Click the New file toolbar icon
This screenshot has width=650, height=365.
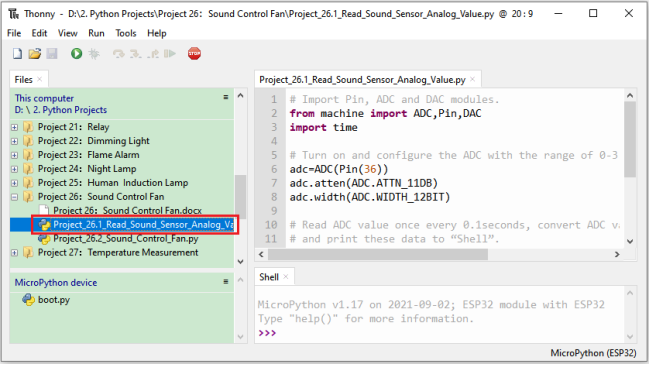point(17,54)
